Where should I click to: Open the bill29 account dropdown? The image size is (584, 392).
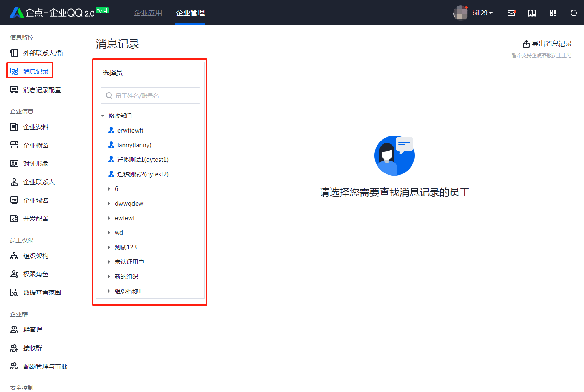click(x=482, y=13)
